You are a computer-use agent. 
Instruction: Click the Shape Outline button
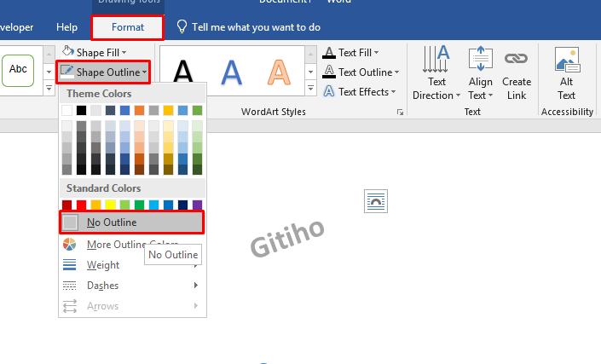tap(103, 72)
